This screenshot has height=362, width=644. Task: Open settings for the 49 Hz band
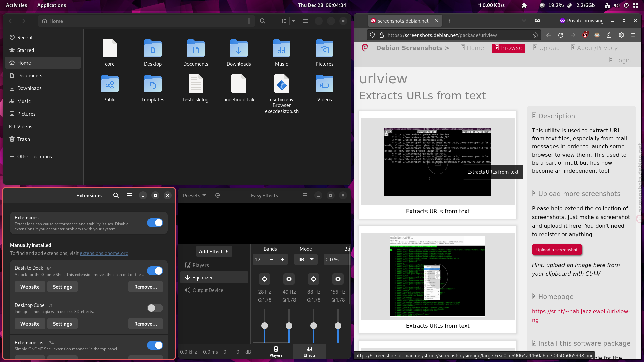pos(289,279)
